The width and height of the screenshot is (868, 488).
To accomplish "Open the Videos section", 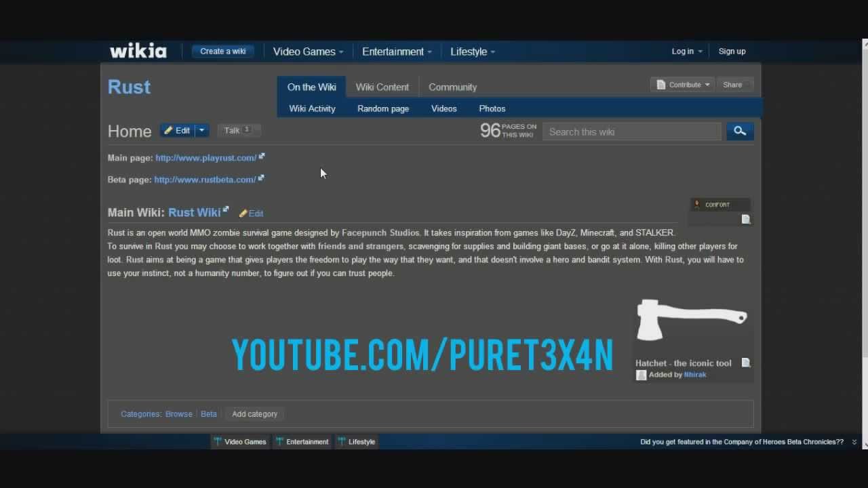I will [x=443, y=108].
